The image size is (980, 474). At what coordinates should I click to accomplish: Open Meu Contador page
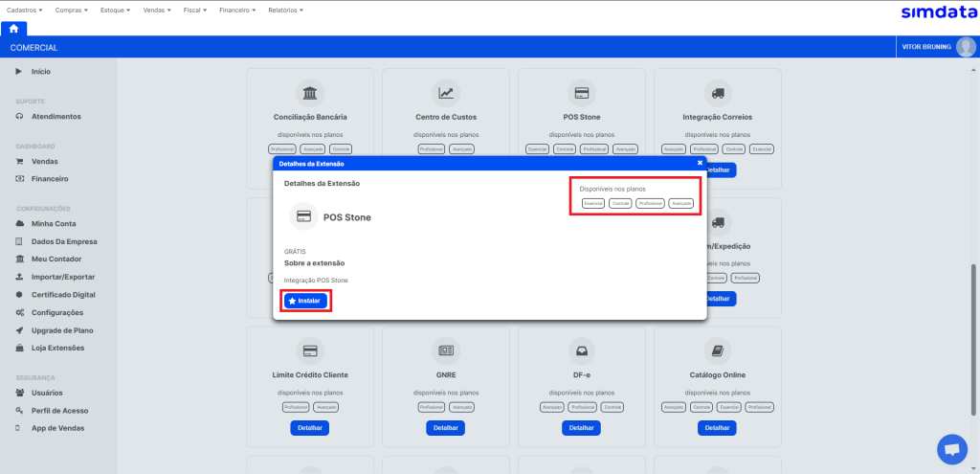click(x=58, y=259)
